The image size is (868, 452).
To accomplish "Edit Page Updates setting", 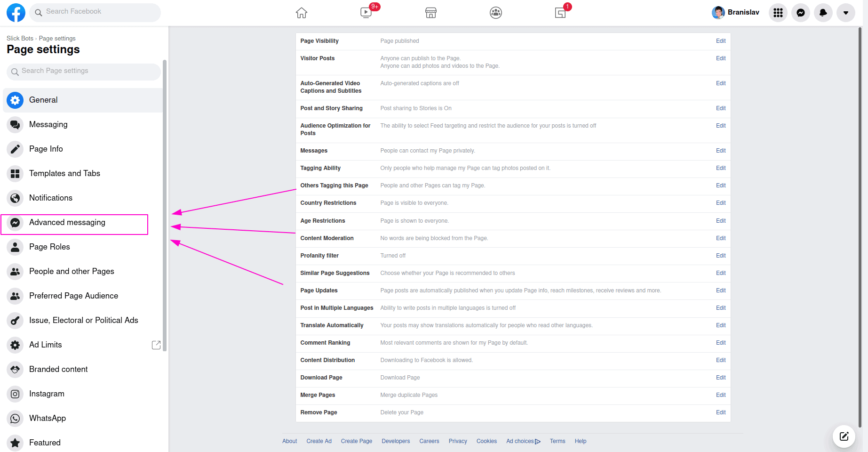I will (x=721, y=291).
